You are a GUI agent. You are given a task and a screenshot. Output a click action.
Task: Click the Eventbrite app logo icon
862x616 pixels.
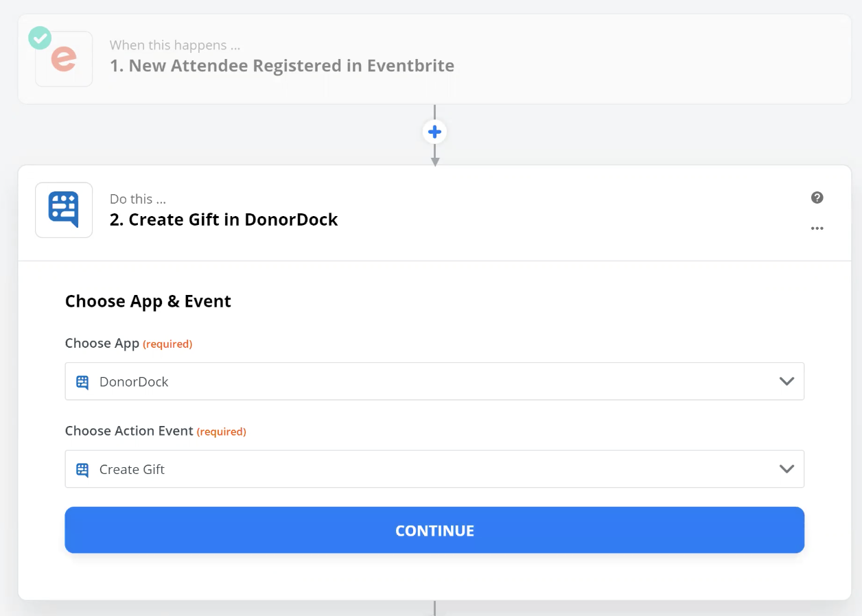[x=64, y=59]
